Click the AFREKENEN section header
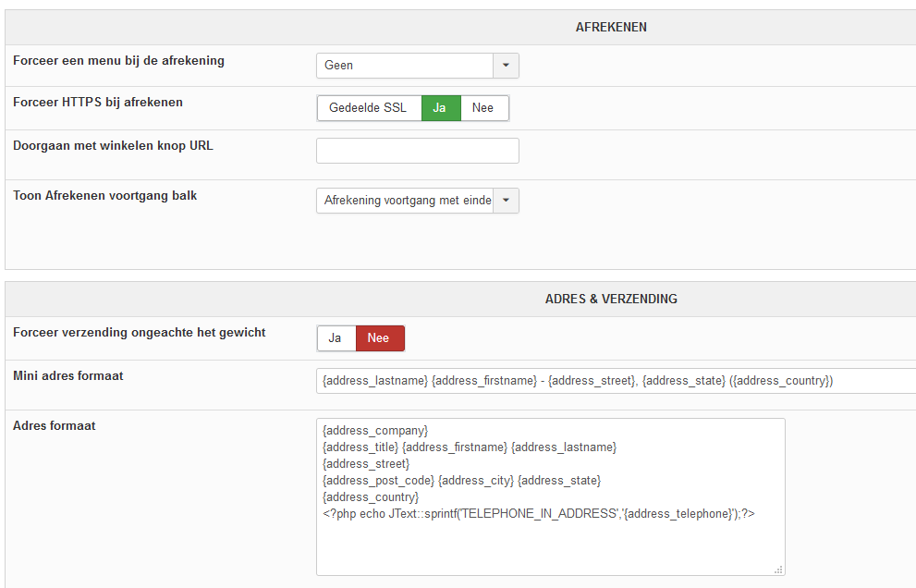Image resolution: width=916 pixels, height=588 pixels. tap(611, 28)
